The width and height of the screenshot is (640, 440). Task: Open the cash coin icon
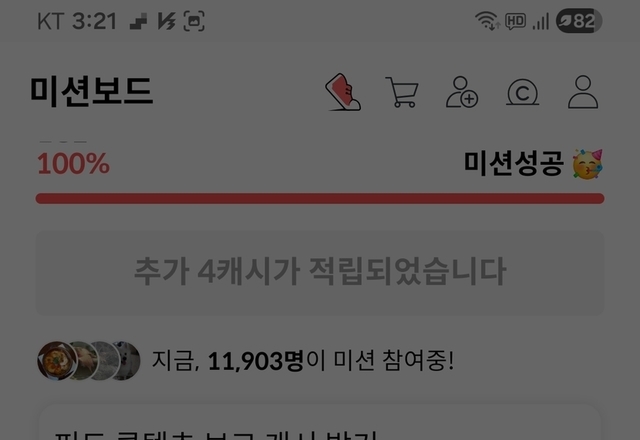522,92
